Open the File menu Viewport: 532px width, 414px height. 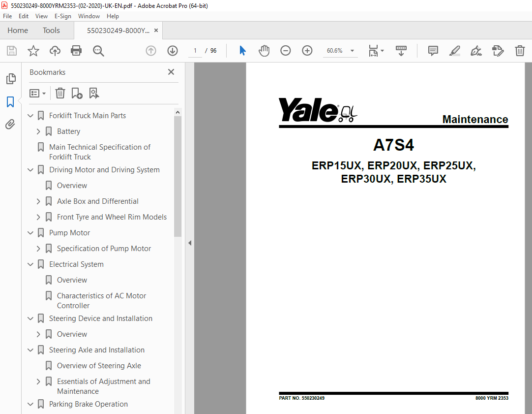click(x=7, y=16)
